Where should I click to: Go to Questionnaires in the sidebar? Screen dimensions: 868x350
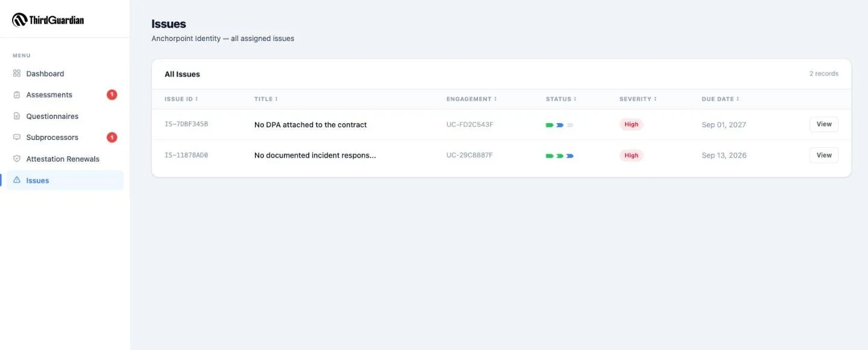(x=65, y=116)
